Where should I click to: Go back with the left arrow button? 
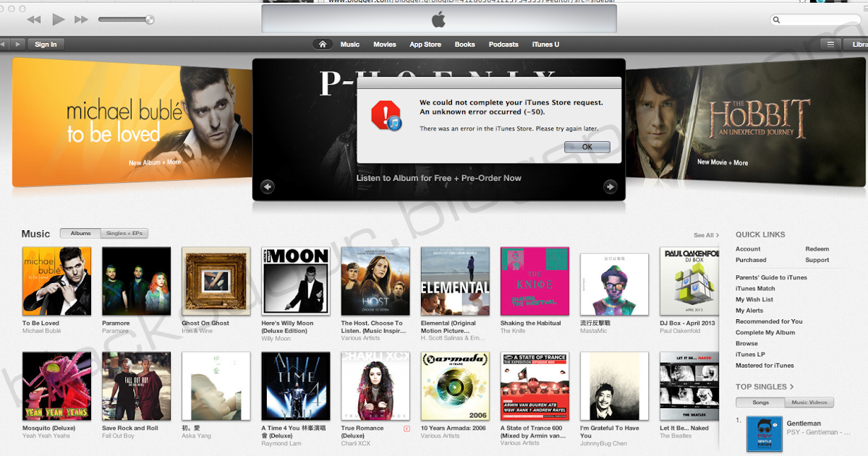click(x=4, y=44)
